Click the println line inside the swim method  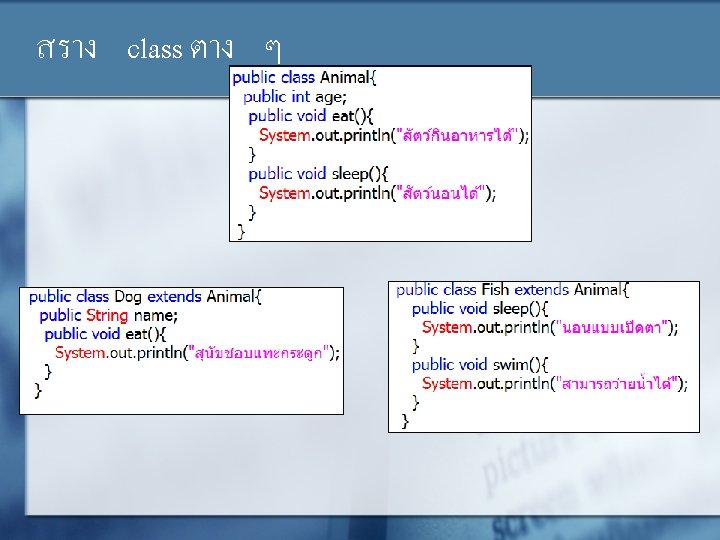coord(555,384)
